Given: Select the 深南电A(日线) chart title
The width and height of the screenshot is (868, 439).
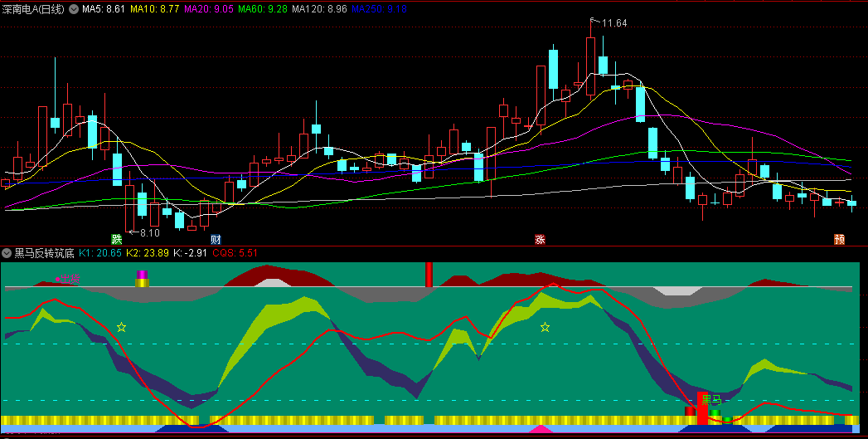Looking at the screenshot, I should click(x=34, y=9).
